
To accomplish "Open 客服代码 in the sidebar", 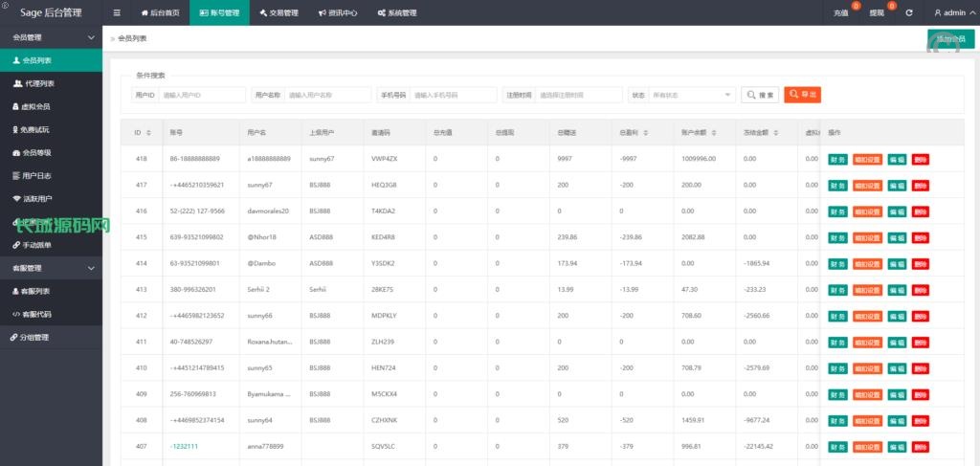I will coord(36,314).
